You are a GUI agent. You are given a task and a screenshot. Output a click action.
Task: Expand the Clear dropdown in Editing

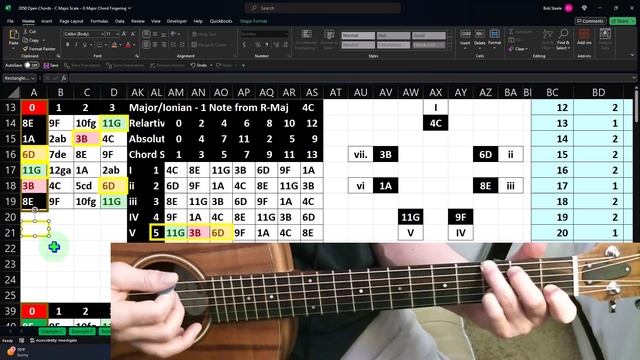(526, 49)
